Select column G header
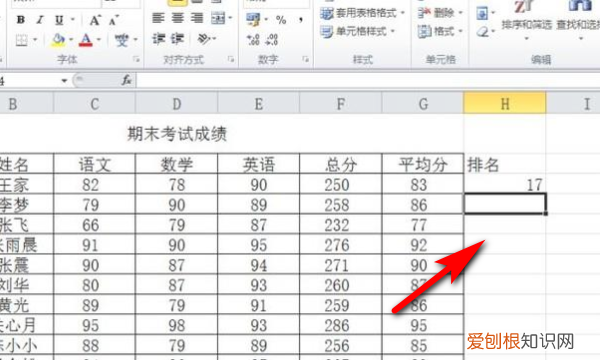Image resolution: width=600 pixels, height=360 pixels. 423,104
